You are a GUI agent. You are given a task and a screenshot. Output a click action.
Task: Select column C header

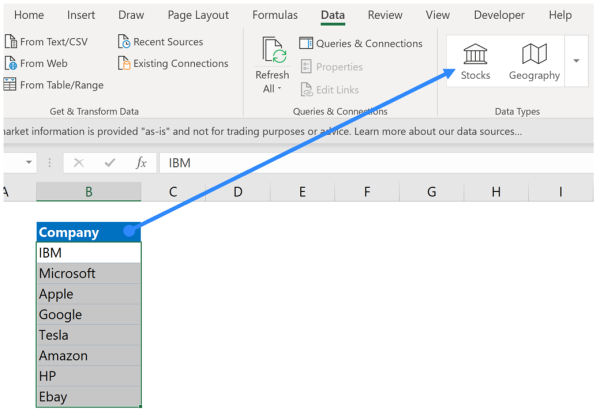(173, 191)
